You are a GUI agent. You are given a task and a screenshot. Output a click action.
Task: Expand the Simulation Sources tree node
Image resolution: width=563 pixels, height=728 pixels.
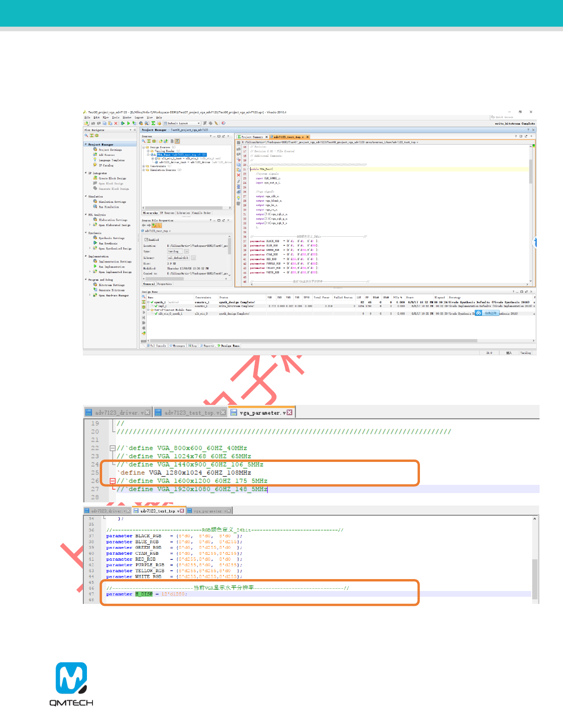click(144, 170)
